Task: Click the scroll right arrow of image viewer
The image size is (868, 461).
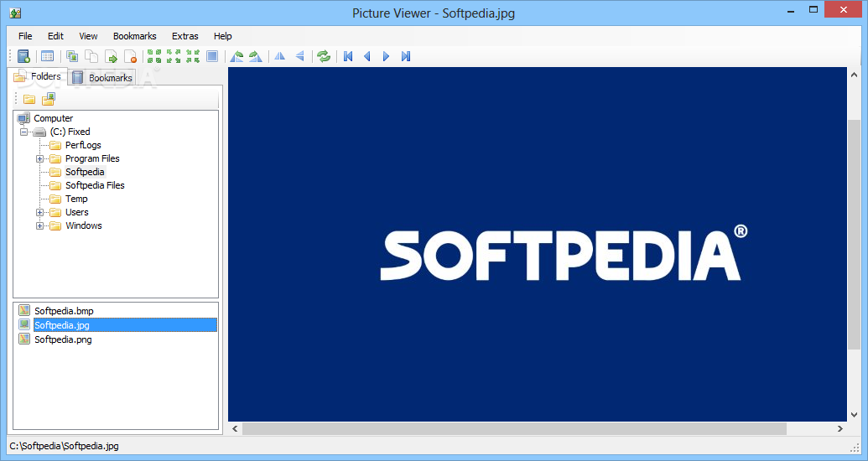Action: coord(839,428)
